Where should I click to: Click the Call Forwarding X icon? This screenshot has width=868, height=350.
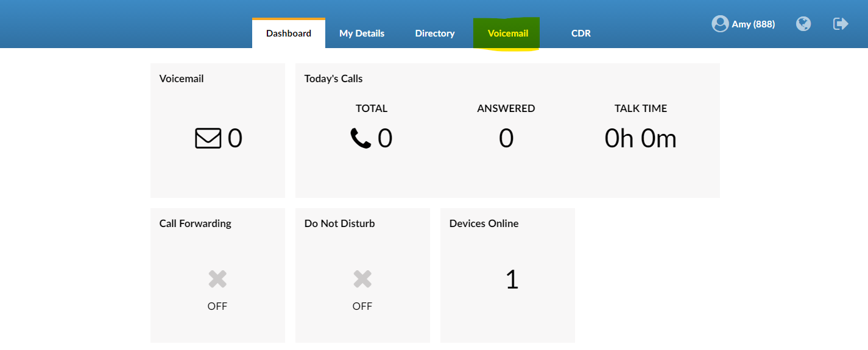point(217,279)
